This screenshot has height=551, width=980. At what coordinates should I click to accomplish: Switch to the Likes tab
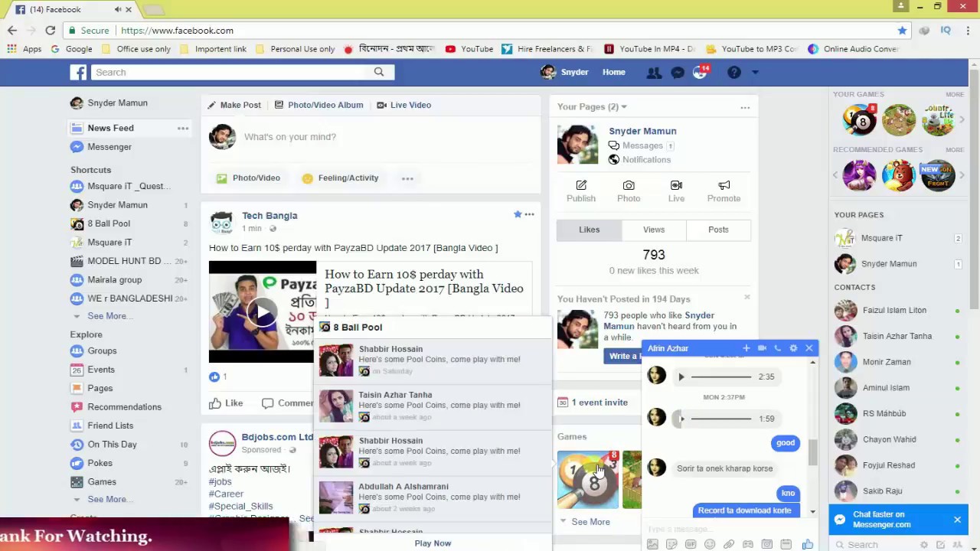point(590,230)
